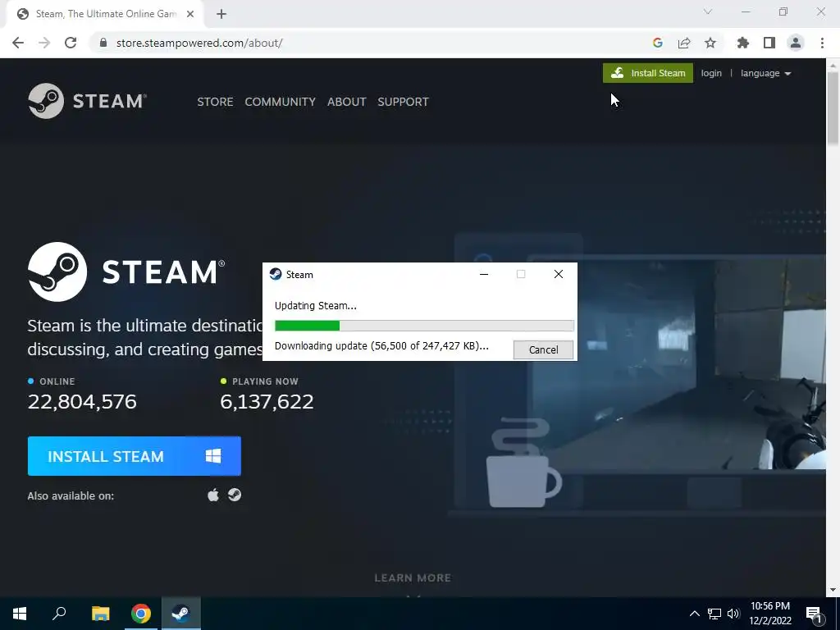Click the Apple macOS download icon

213,495
